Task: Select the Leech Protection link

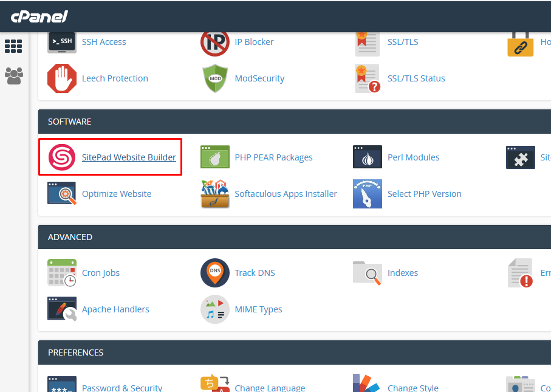Action: coord(115,78)
